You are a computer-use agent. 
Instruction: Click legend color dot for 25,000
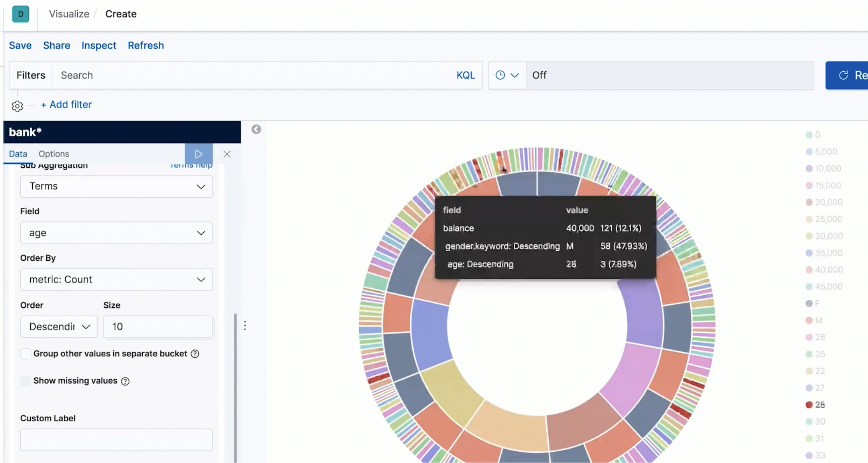809,219
